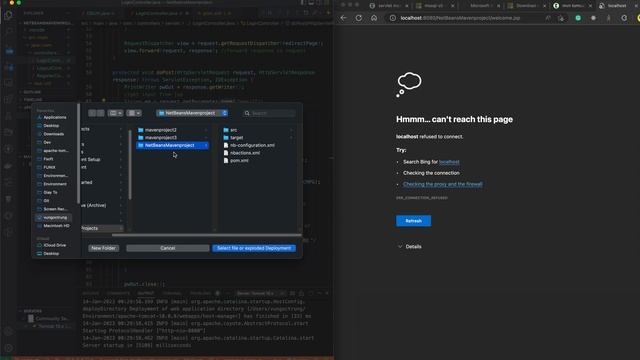Reload the browser page
The width and height of the screenshot is (640, 360).
point(358,18)
